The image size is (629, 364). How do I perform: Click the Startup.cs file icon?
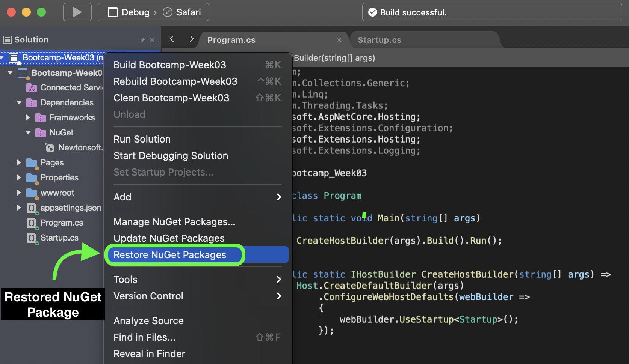pos(32,238)
